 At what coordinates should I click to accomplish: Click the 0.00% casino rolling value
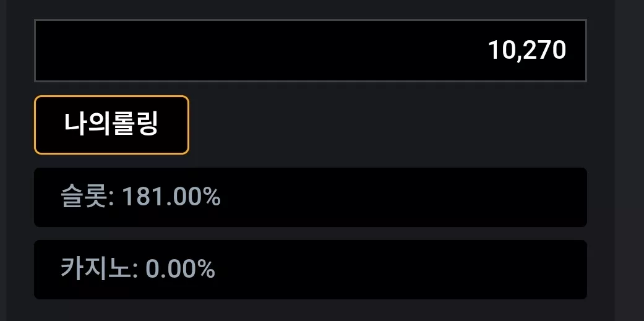(180, 269)
